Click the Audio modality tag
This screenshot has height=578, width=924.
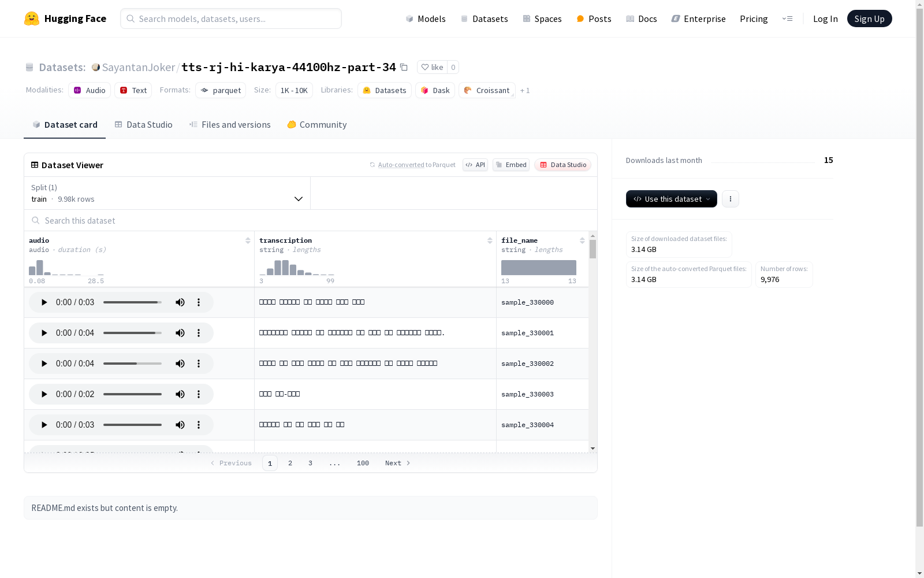[90, 90]
